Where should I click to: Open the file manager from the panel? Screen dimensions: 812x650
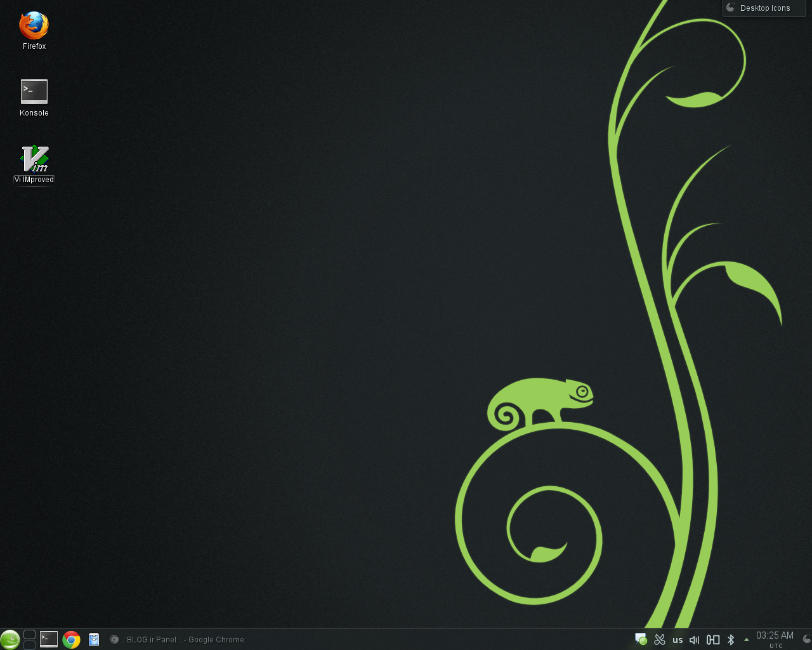coord(94,639)
